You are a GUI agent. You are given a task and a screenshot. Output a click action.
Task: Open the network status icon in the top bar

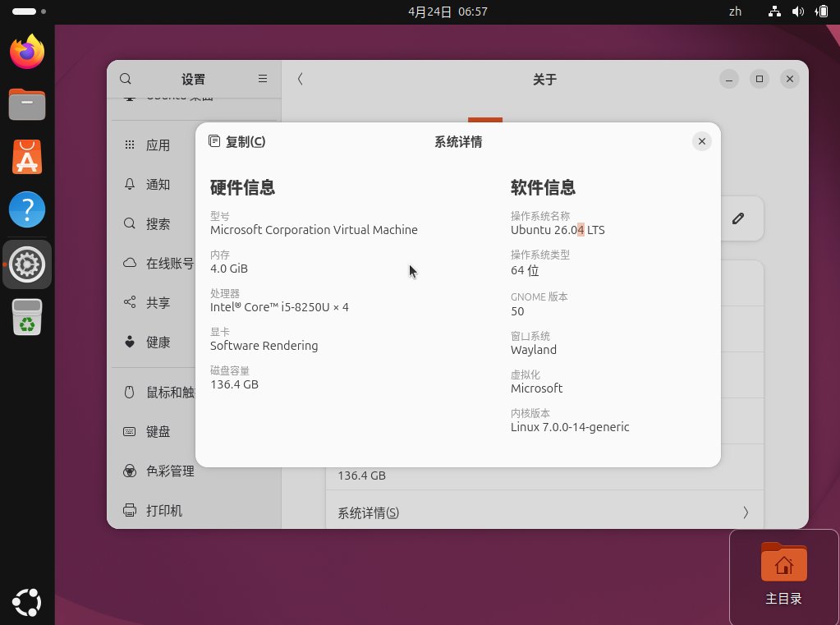(x=774, y=11)
